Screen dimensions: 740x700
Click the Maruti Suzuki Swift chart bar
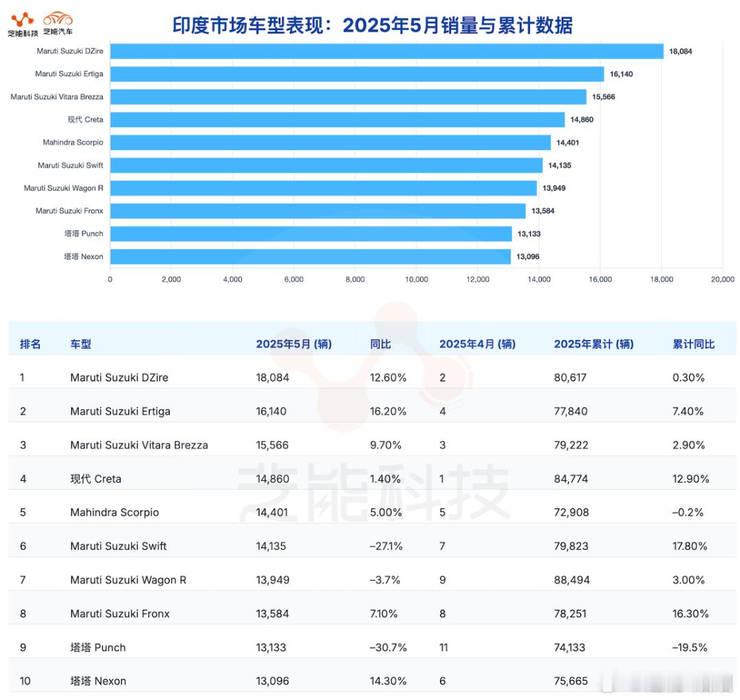point(327,165)
